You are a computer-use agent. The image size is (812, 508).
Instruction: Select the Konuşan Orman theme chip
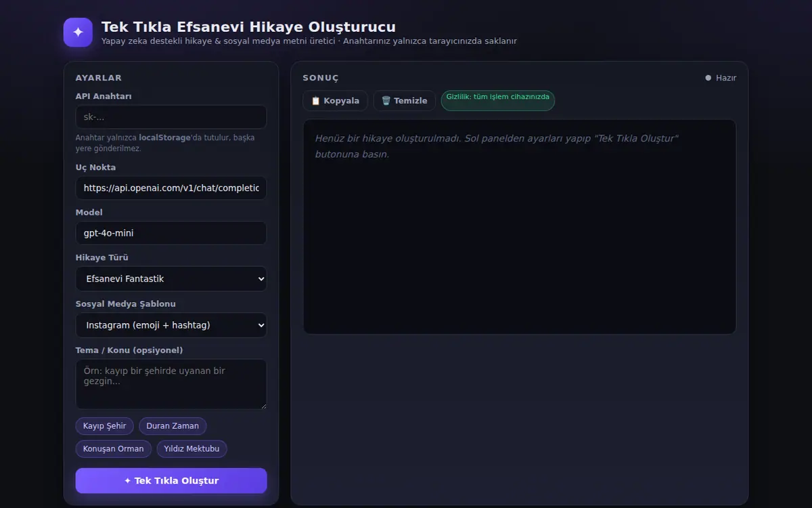point(114,449)
